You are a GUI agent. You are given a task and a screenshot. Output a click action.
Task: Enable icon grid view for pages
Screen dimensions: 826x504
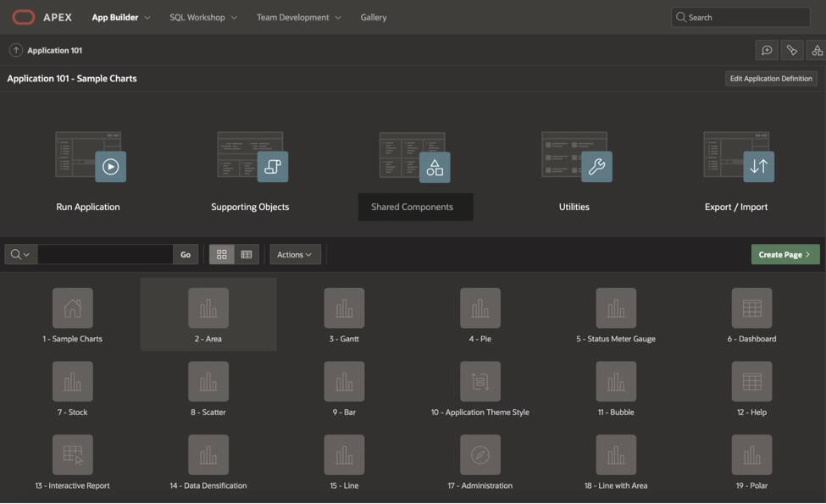pyautogui.click(x=223, y=253)
